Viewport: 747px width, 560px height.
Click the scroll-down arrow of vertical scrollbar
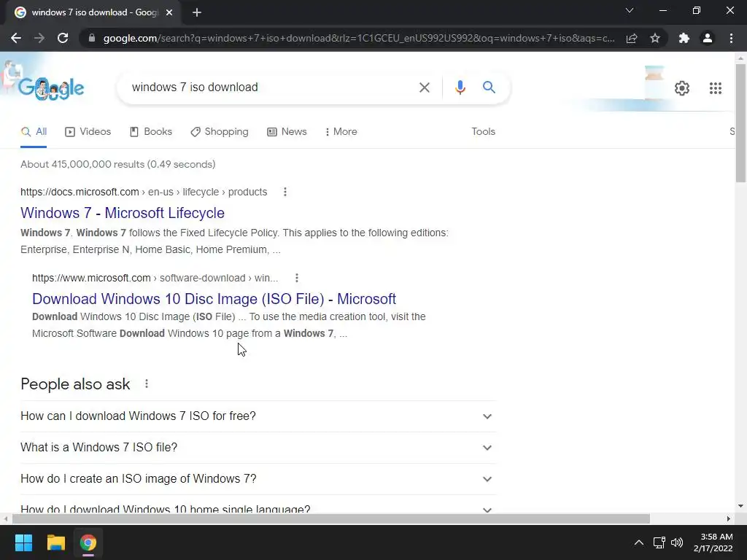(740, 506)
